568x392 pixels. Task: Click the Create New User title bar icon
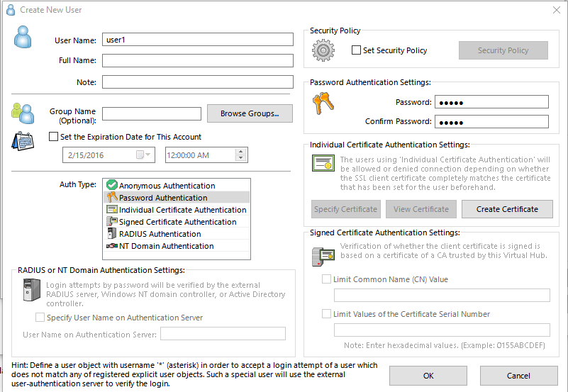point(11,10)
